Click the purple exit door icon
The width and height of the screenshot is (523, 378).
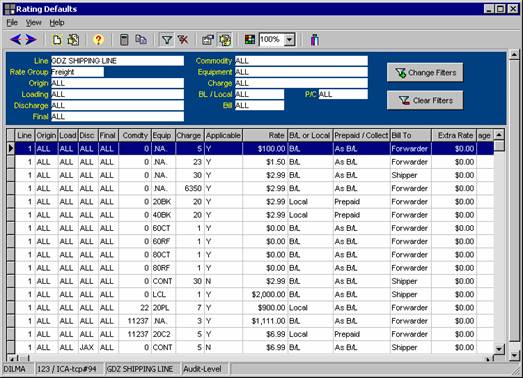tap(315, 40)
